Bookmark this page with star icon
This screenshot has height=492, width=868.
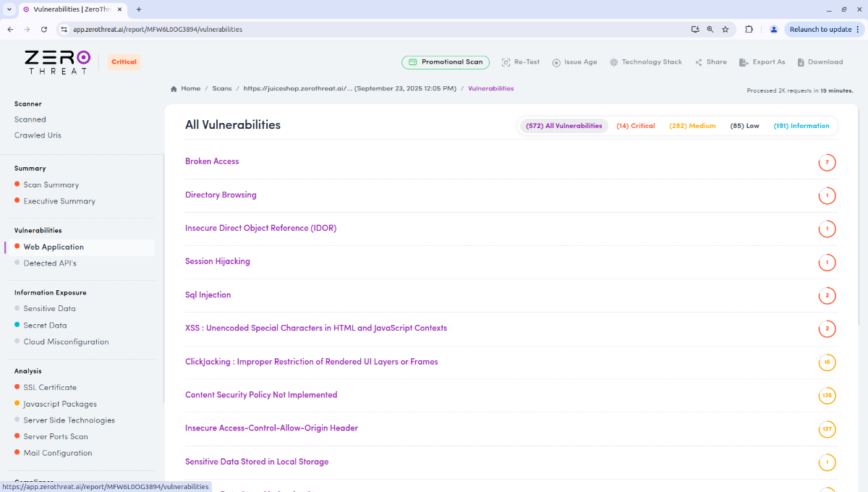[725, 30]
